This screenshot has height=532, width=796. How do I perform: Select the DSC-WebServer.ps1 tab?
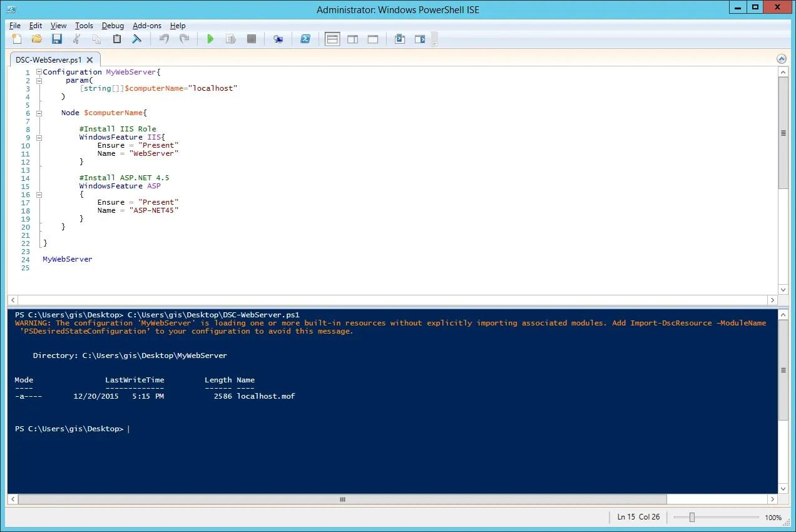[50, 59]
